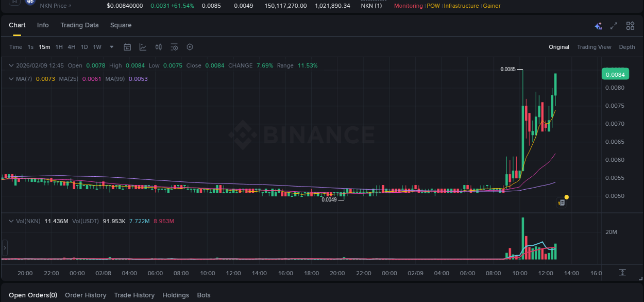The image size is (644, 302).
Task: Expand the chart to fullscreen
Action: (614, 25)
